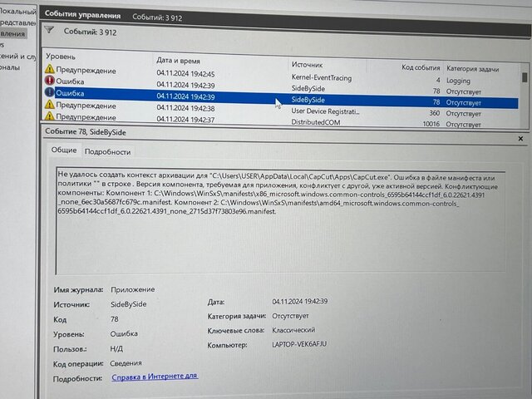532x399 pixels.
Task: Click timestamp 04.11.2024 19:42:37
Action: point(185,119)
